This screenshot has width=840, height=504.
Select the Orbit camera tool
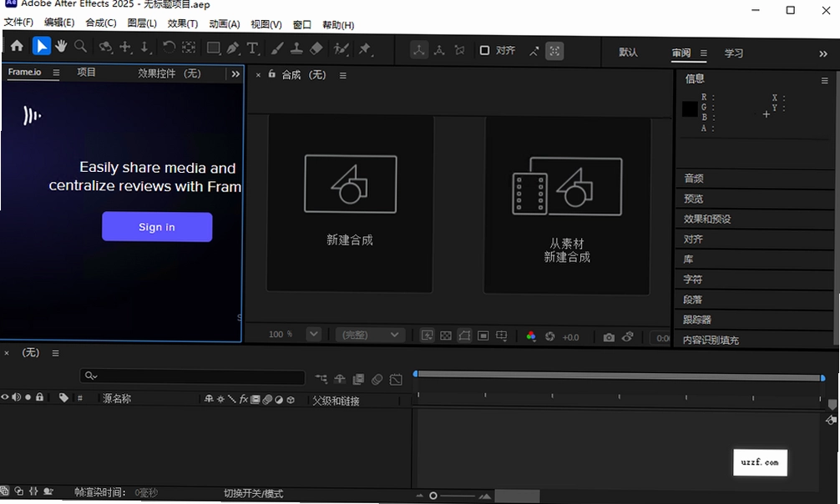(105, 48)
